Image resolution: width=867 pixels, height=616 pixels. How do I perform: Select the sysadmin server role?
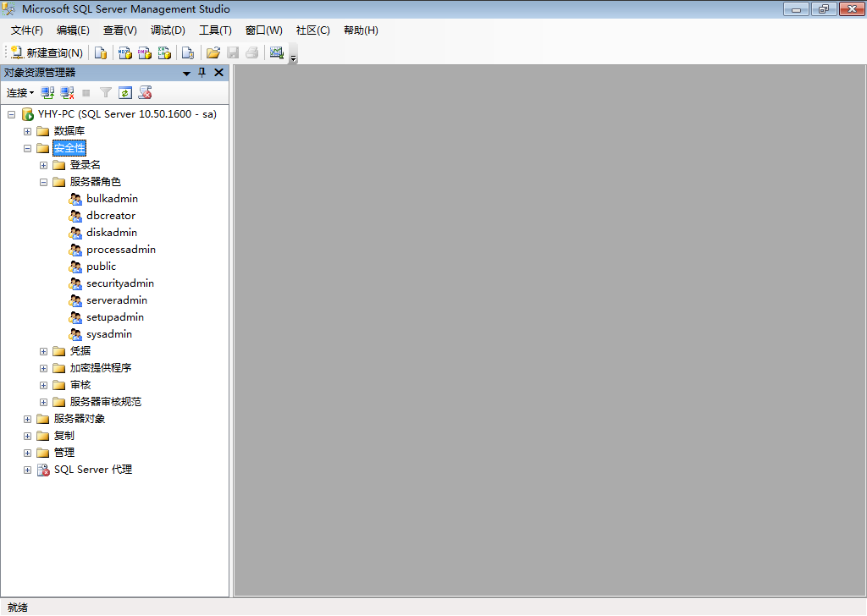(109, 334)
